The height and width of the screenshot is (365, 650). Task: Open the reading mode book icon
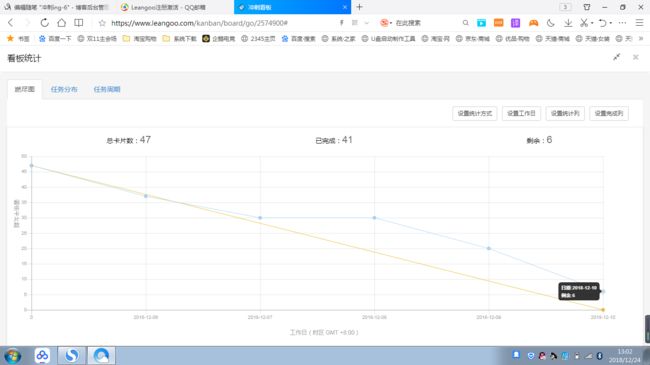[x=79, y=23]
